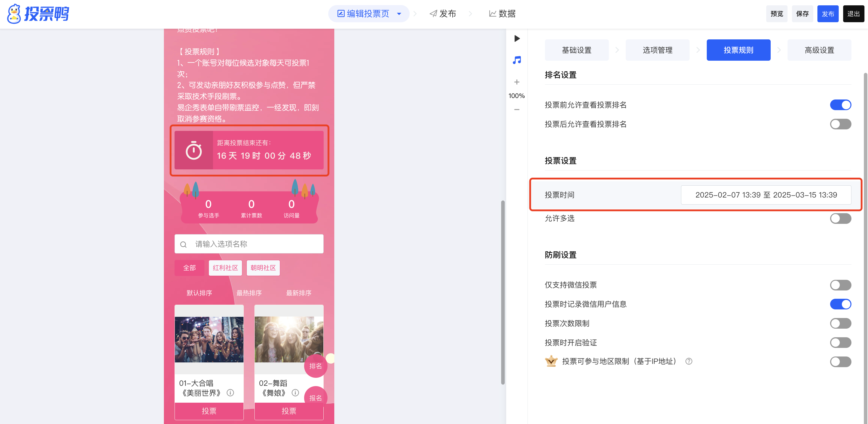Click the play preview triangle icon
Viewport: 868px width, 424px height.
[517, 38]
